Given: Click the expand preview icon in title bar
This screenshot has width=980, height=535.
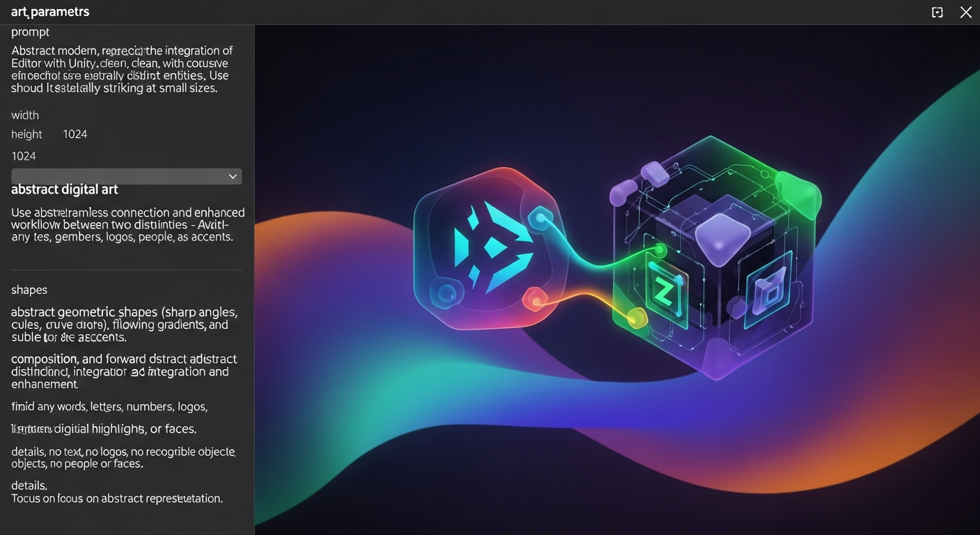Looking at the screenshot, I should [938, 13].
